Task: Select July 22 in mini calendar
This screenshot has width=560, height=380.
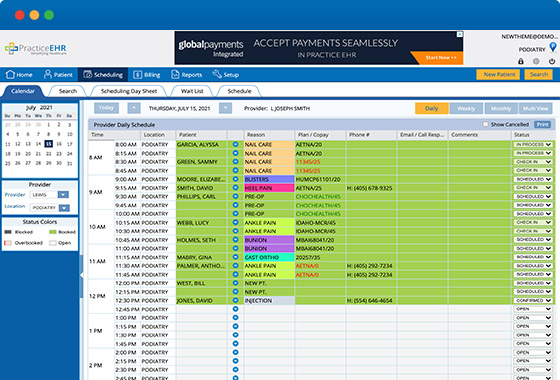Action: click(49, 154)
